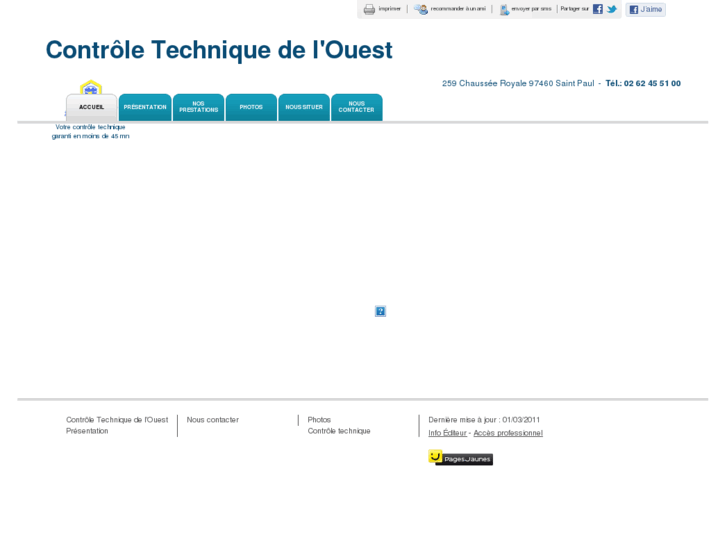Open the Nous Contacter tab
This screenshot has height=545, width=727.
tap(357, 107)
